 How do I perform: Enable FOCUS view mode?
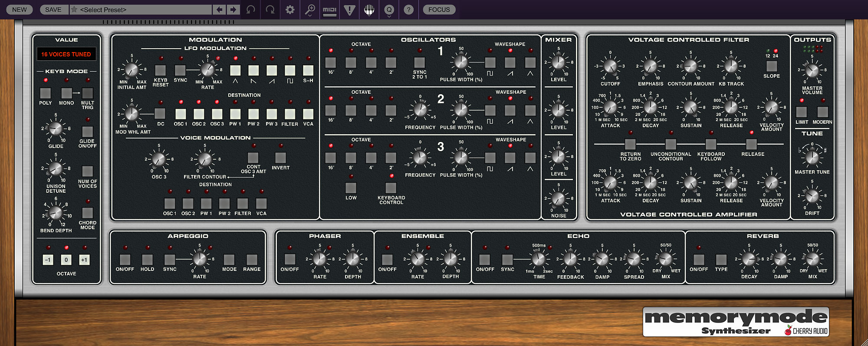439,10
